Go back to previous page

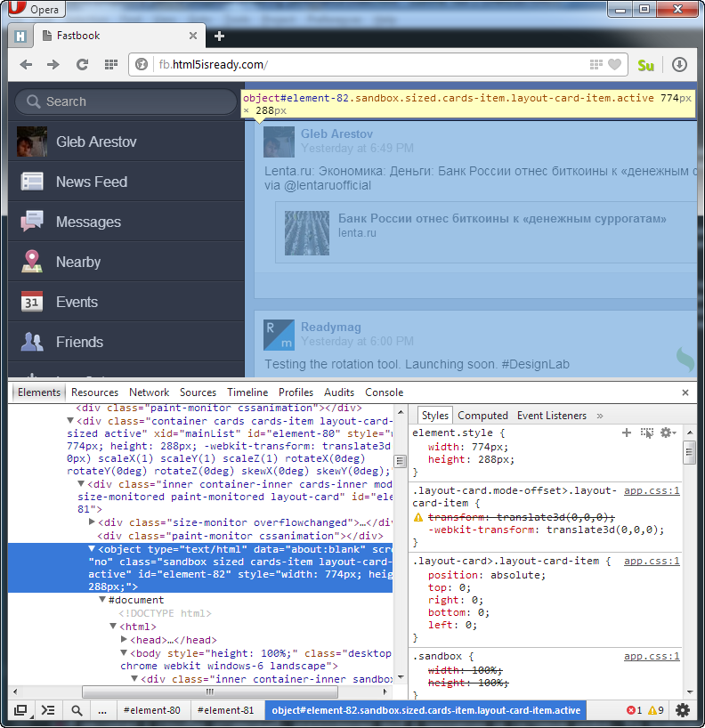pos(26,65)
